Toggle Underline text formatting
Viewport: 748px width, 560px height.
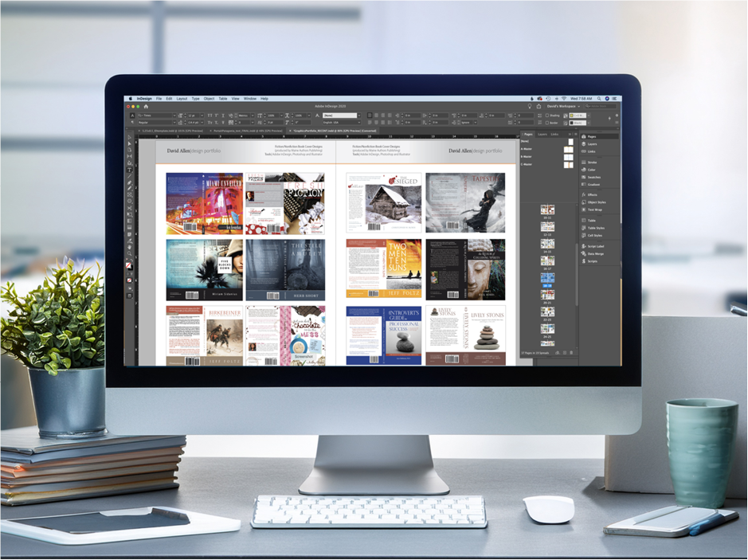pos(223,116)
